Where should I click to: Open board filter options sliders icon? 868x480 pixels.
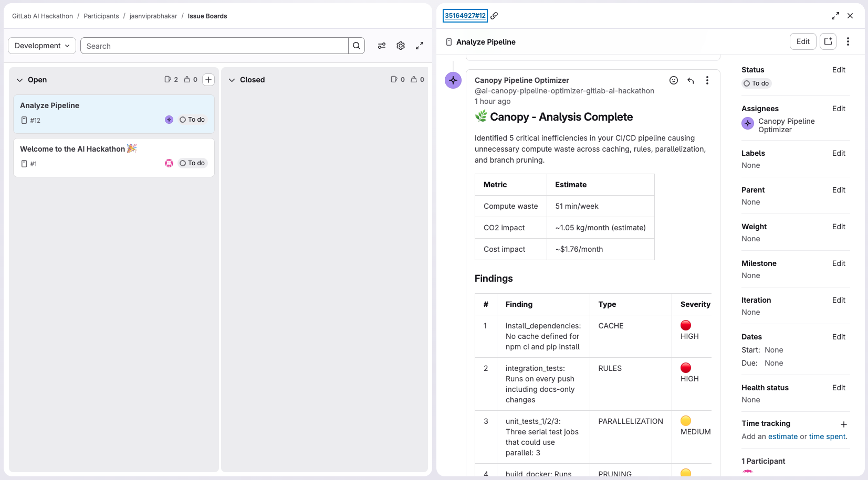382,46
